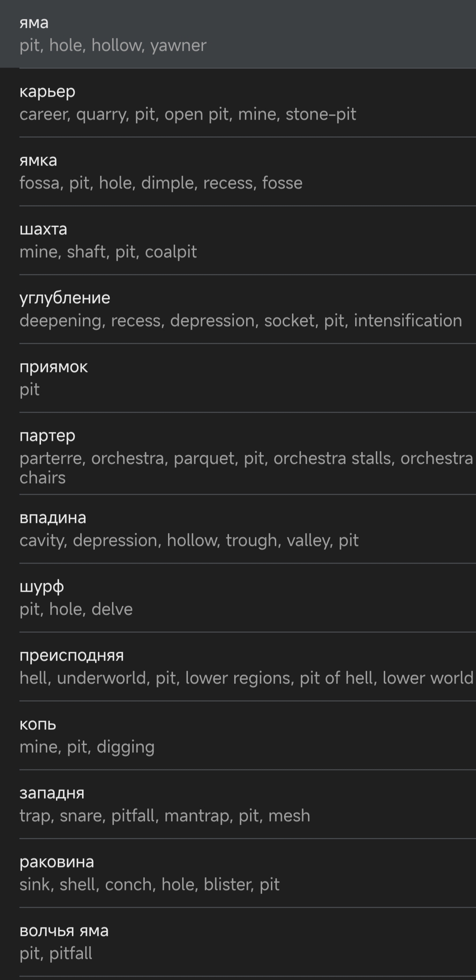This screenshot has width=476, height=980.
Task: Click the 'career, quarry, pit' translation line
Action: pos(187,114)
